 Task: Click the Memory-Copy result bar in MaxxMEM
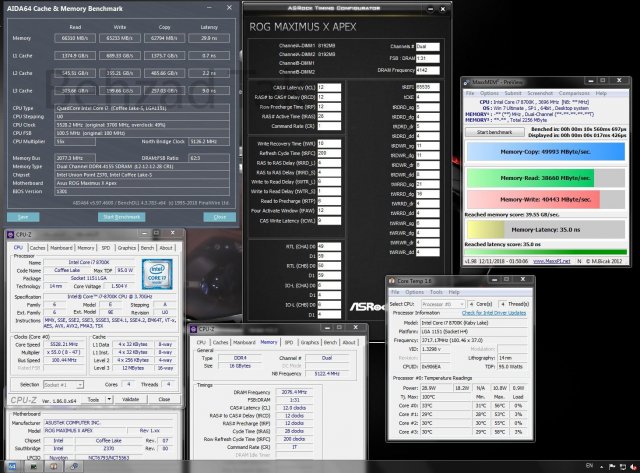[x=545, y=151]
